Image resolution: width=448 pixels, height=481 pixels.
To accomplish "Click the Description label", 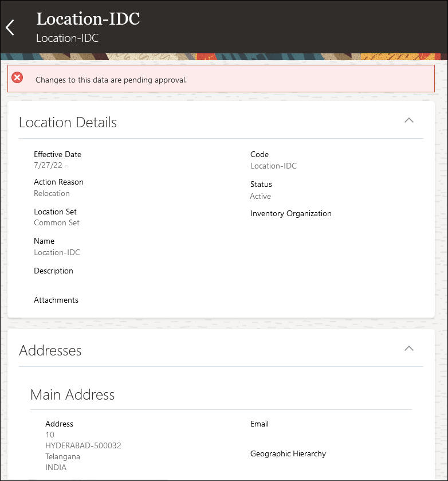I will (54, 271).
